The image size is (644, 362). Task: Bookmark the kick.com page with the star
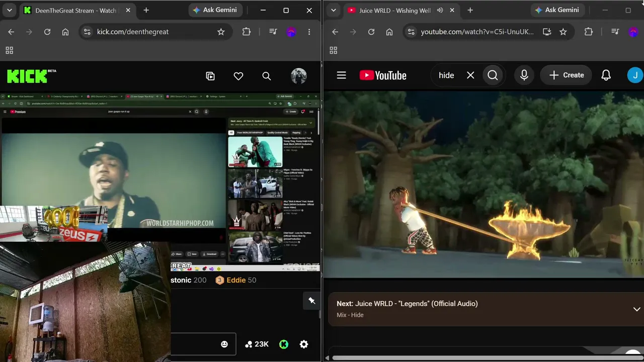(221, 32)
